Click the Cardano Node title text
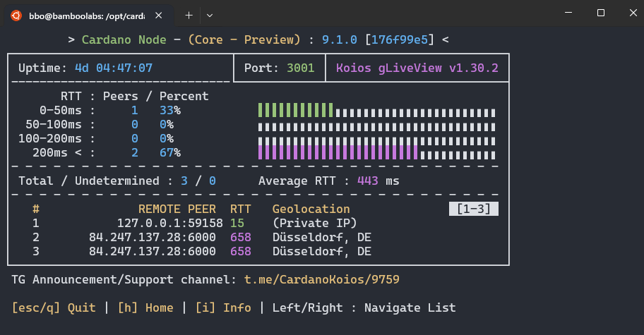 click(x=124, y=39)
